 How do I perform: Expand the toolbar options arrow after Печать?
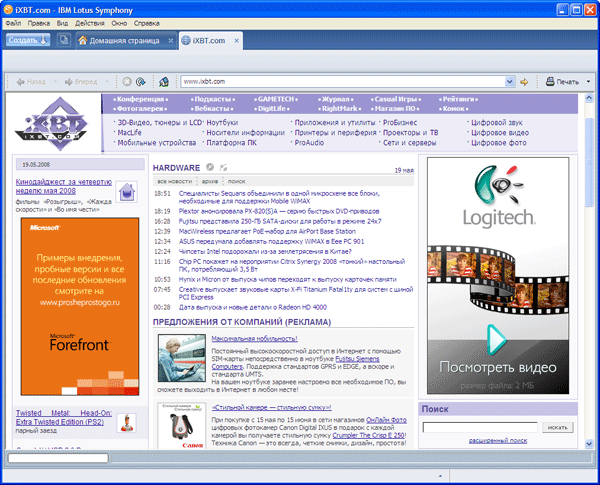pos(589,82)
